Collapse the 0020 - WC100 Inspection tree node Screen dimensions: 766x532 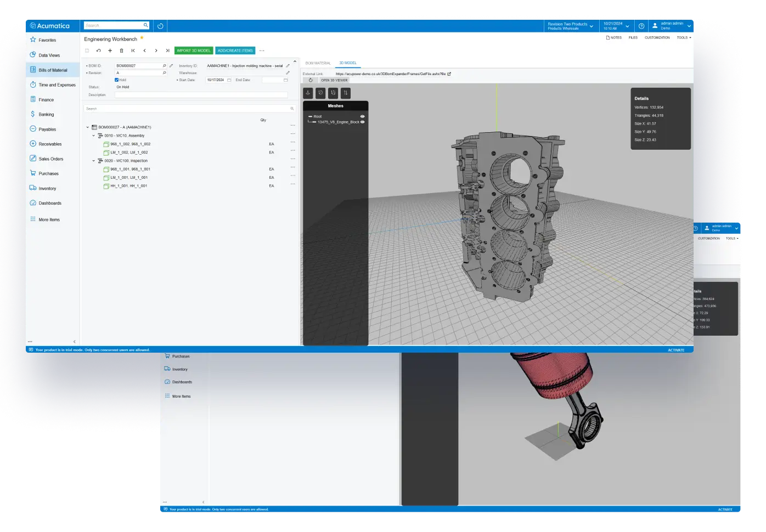94,161
